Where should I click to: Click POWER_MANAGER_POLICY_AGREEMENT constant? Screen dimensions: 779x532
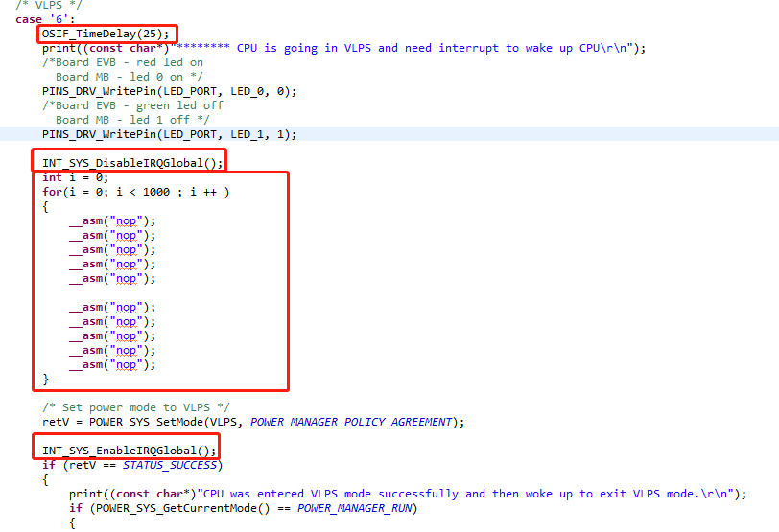point(351,422)
